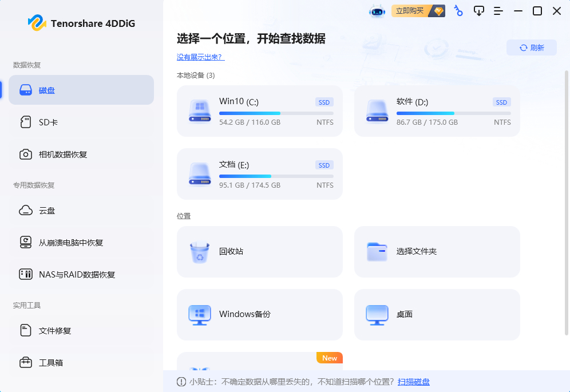The image size is (570, 392).
Task: Click the New badge on bottom card
Action: (329, 358)
